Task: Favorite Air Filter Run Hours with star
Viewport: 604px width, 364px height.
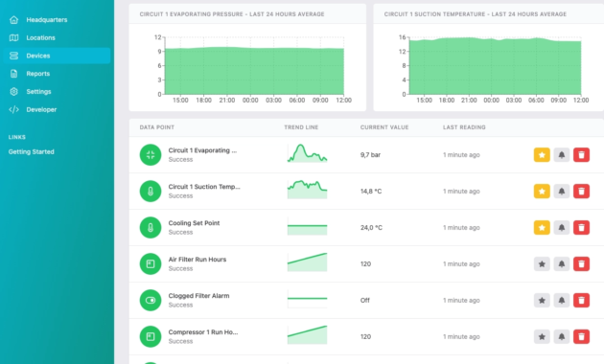Action: [x=542, y=264]
